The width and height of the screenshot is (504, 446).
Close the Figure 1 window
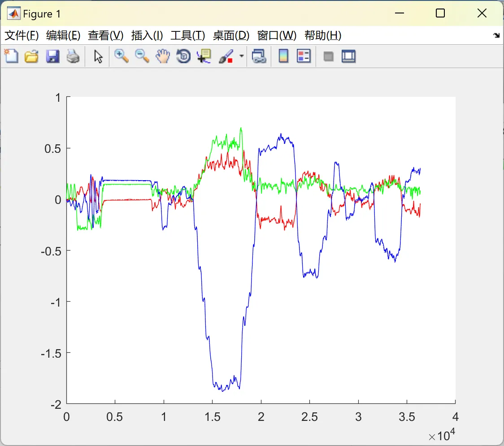(x=482, y=13)
